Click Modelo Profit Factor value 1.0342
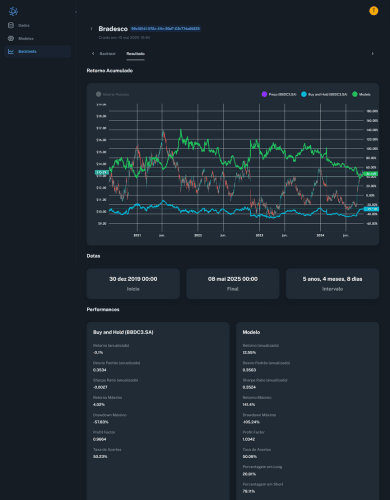 click(x=249, y=439)
